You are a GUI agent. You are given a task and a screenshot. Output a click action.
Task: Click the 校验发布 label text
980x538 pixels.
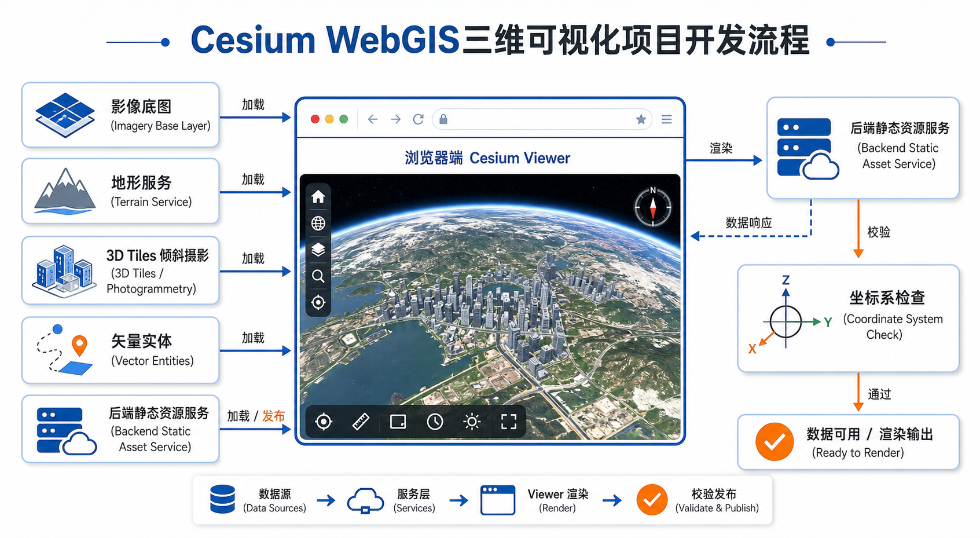point(714,494)
